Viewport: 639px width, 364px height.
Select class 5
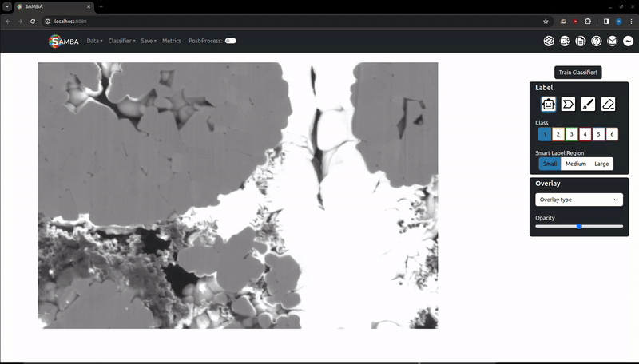[x=598, y=134]
